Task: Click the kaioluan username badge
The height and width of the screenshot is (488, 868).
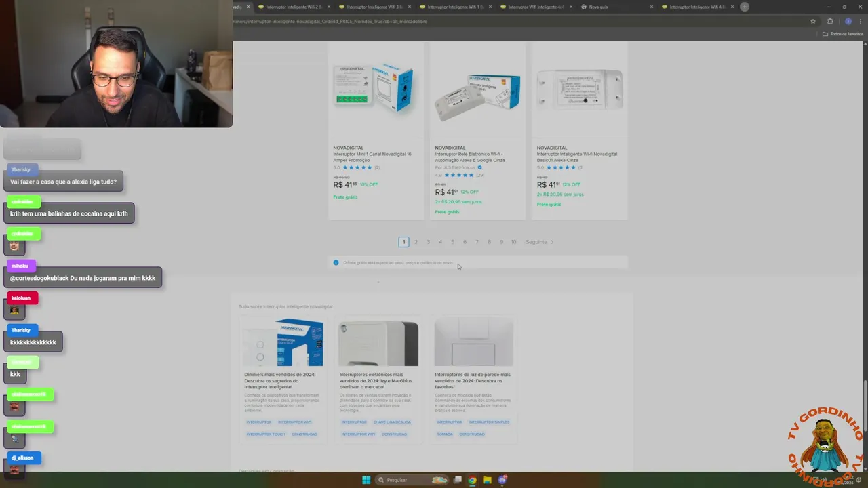Action: 21,298
